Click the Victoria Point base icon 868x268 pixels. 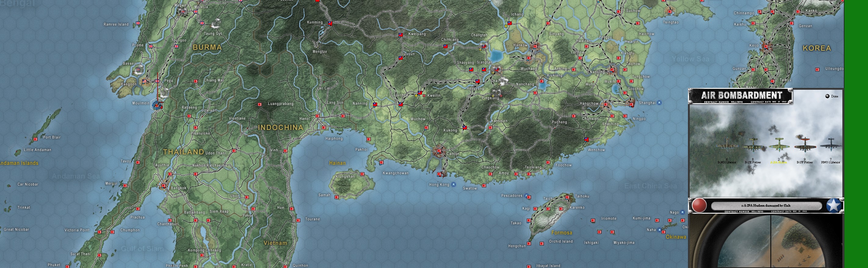coord(99,232)
